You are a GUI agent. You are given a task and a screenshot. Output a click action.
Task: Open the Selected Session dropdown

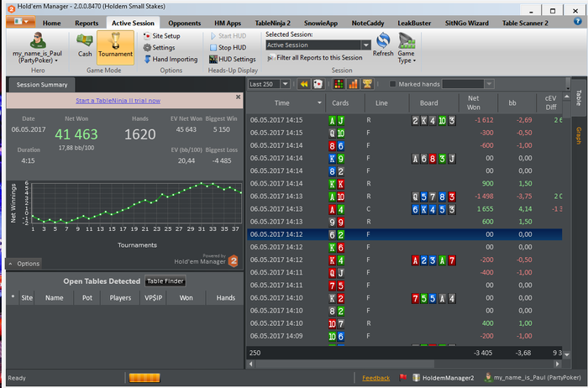(x=365, y=45)
